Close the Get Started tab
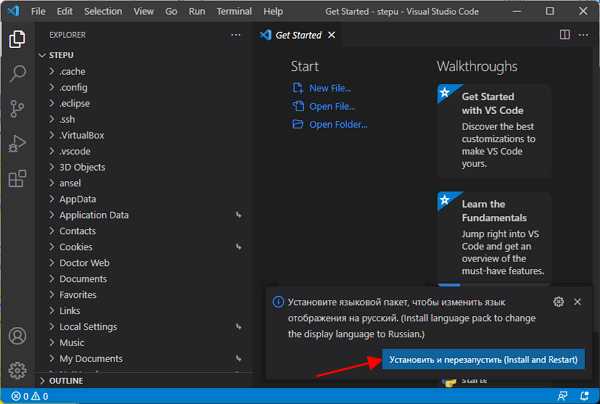 (332, 35)
